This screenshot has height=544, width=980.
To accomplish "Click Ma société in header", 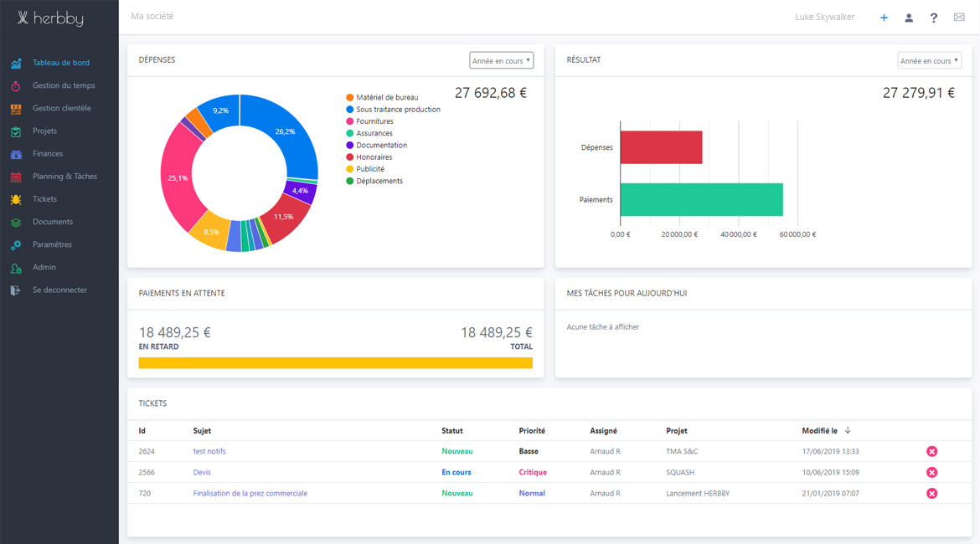I will 152,16.
